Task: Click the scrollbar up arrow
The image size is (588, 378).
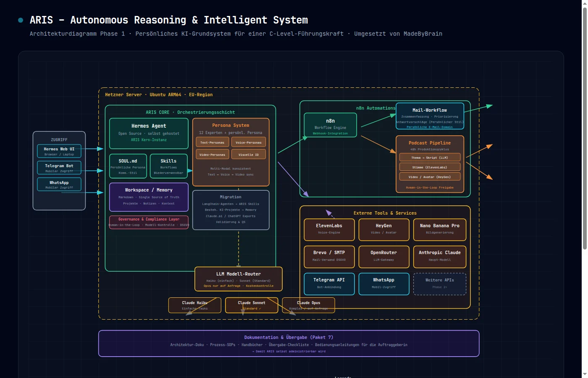Action: click(x=585, y=3)
